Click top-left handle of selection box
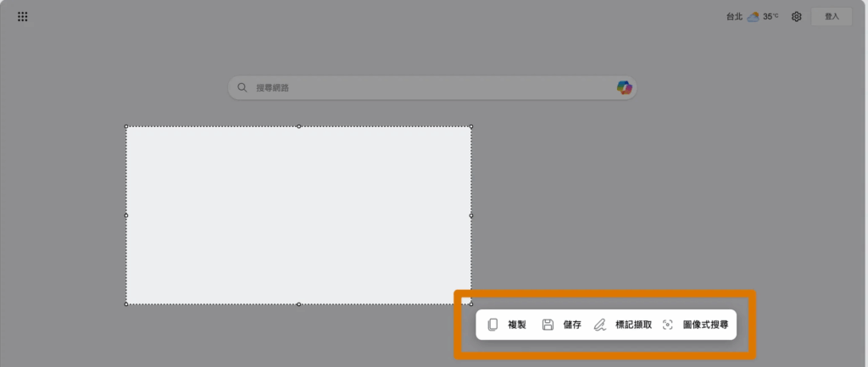868x367 pixels. tap(126, 126)
